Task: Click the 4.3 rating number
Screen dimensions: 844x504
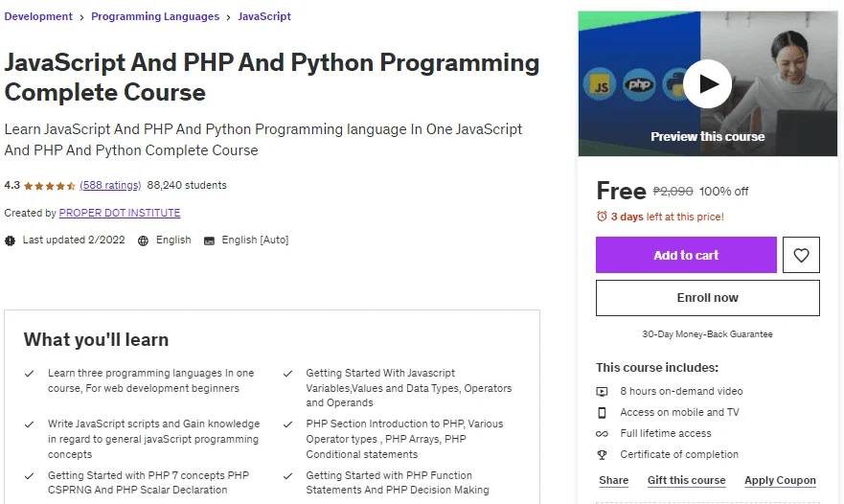Action: click(11, 185)
